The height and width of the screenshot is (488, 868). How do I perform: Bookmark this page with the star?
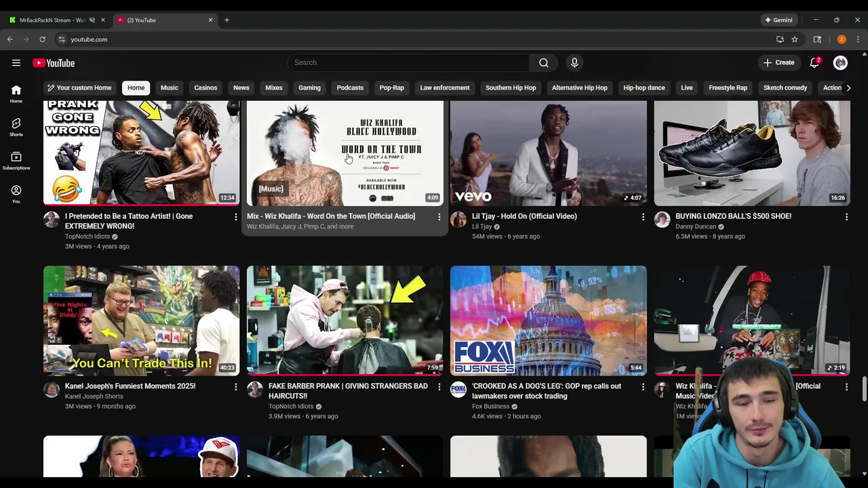(795, 39)
